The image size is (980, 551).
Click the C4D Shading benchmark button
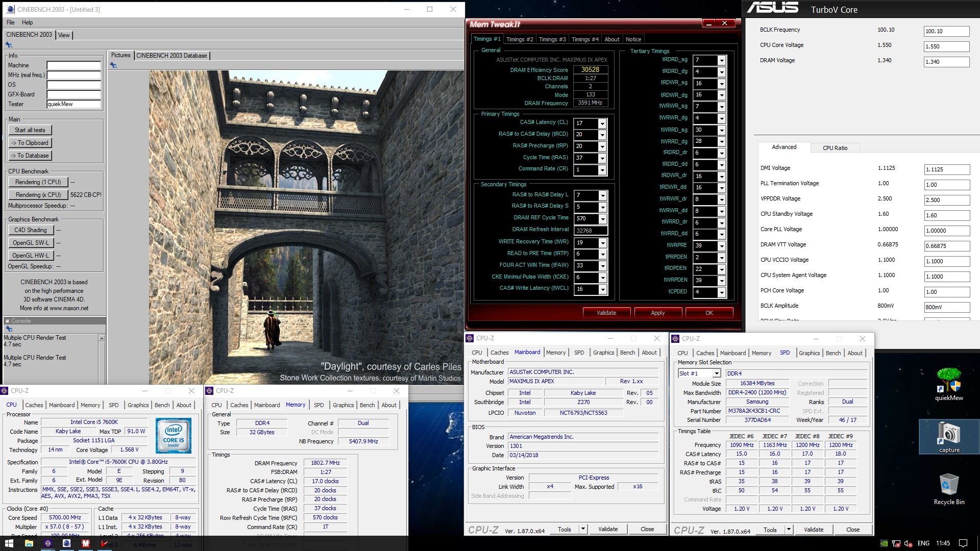tap(30, 230)
